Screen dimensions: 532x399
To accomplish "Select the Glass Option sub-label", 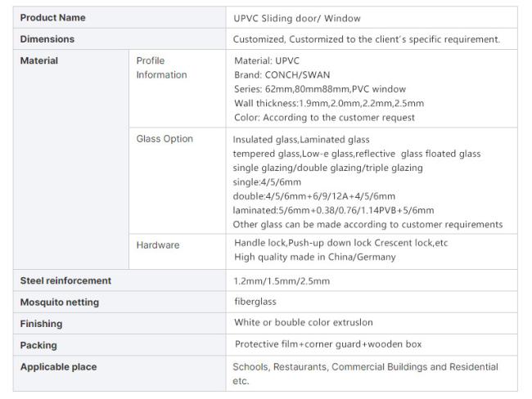I will 165,139.
